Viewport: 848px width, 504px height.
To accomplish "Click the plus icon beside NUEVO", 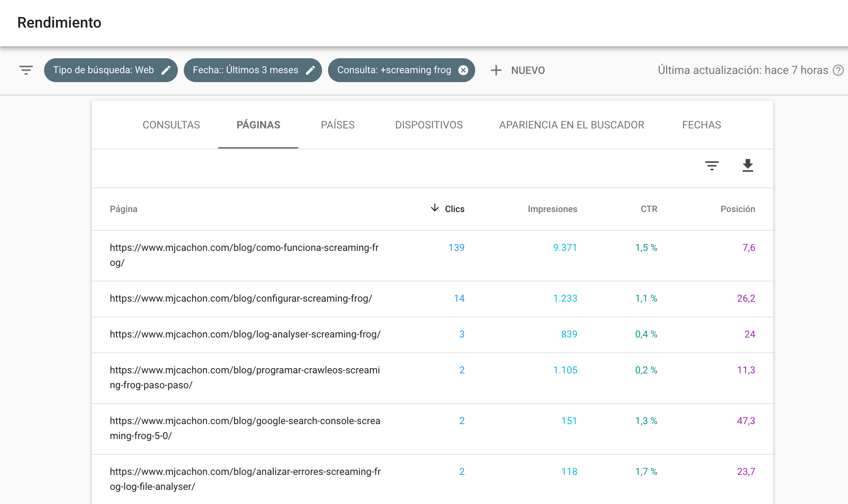I will [x=496, y=70].
